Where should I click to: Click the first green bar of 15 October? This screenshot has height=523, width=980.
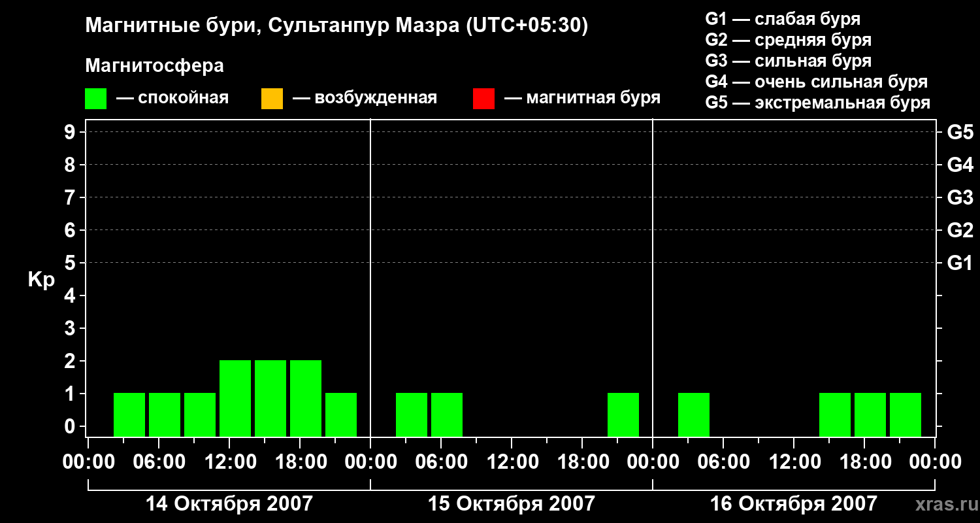pyautogui.click(x=412, y=414)
